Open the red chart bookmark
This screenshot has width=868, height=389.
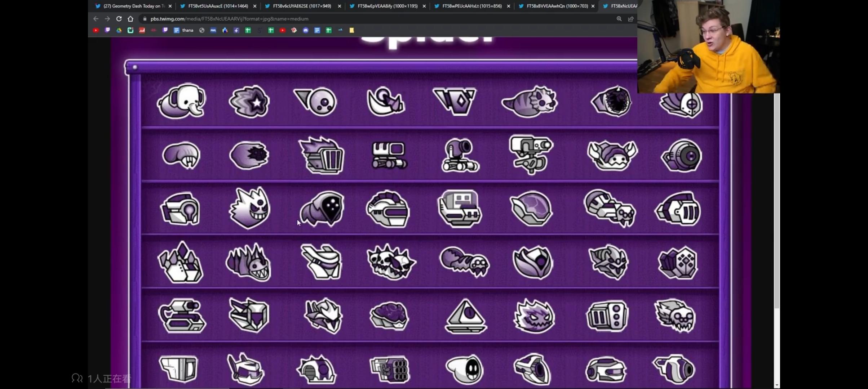click(142, 30)
